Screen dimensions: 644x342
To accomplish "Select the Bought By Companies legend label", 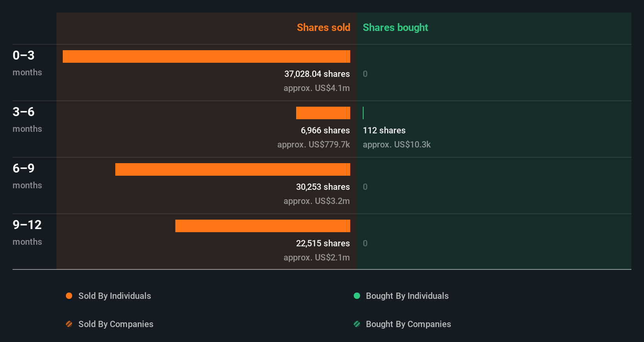I will (408, 324).
